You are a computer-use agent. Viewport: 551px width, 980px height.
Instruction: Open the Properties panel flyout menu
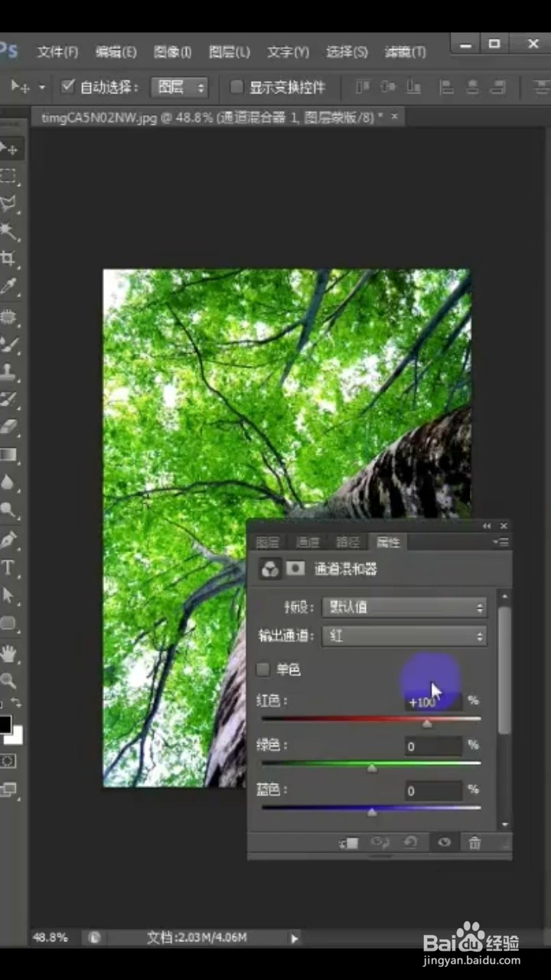pos(501,542)
